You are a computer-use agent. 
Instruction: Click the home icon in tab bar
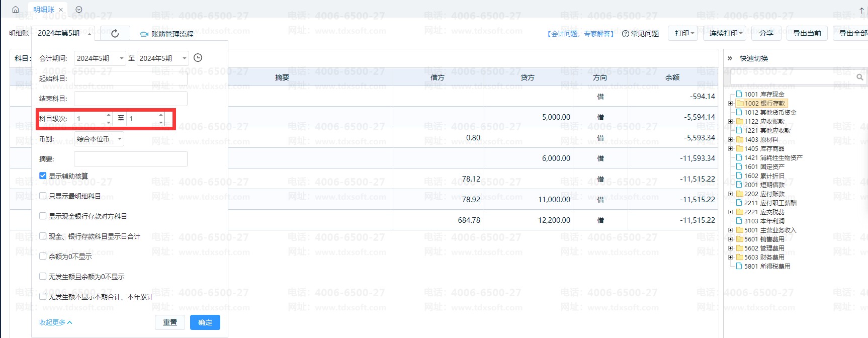click(x=15, y=10)
